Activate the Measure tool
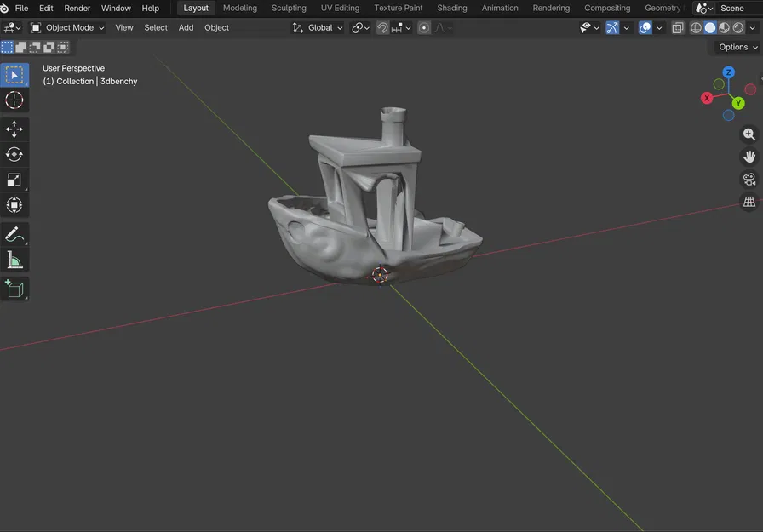The image size is (763, 532). tap(14, 259)
